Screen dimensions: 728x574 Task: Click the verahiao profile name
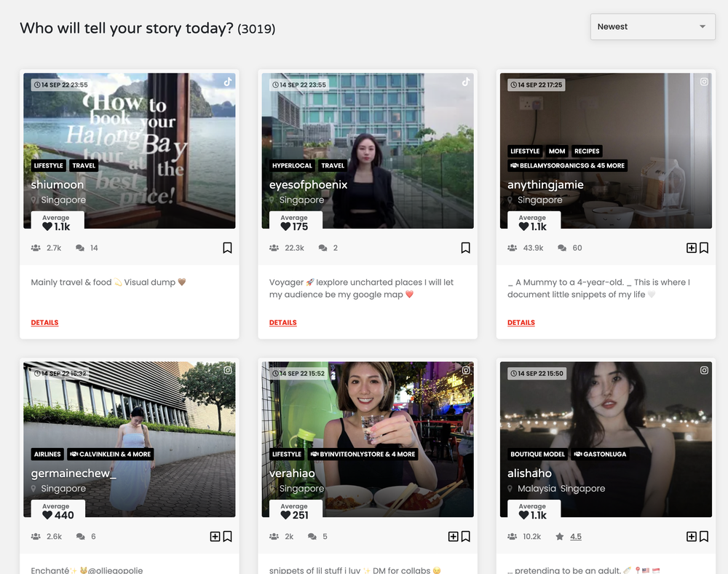click(292, 473)
